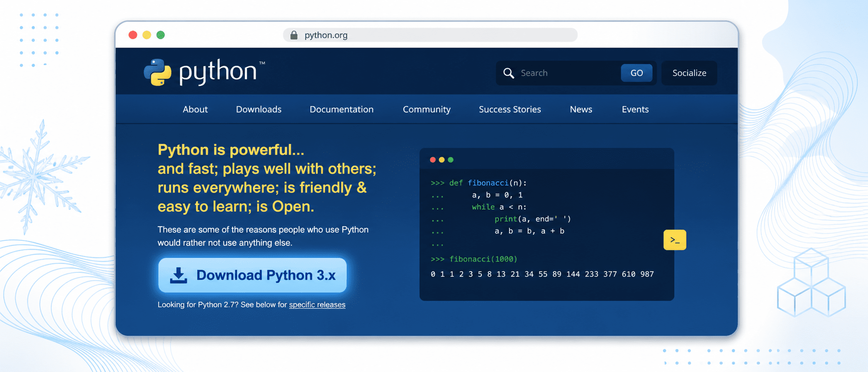This screenshot has width=868, height=372.
Task: Open the News menu
Action: [x=581, y=109]
